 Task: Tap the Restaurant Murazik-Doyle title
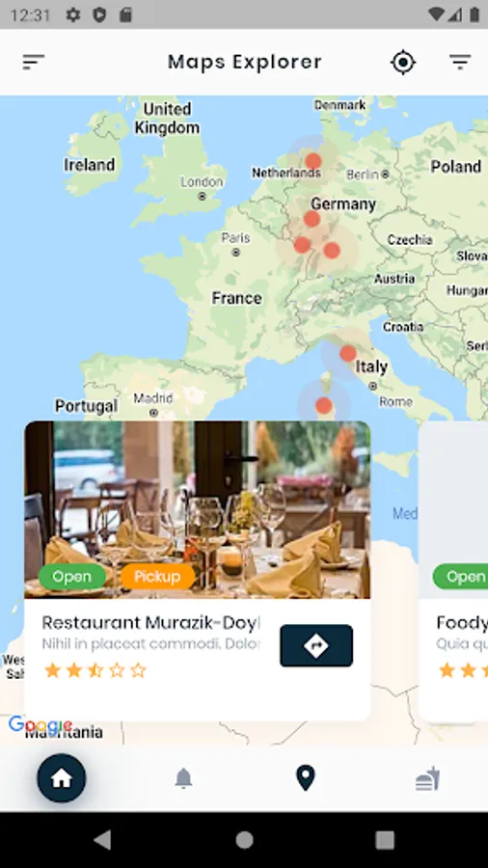click(x=151, y=623)
